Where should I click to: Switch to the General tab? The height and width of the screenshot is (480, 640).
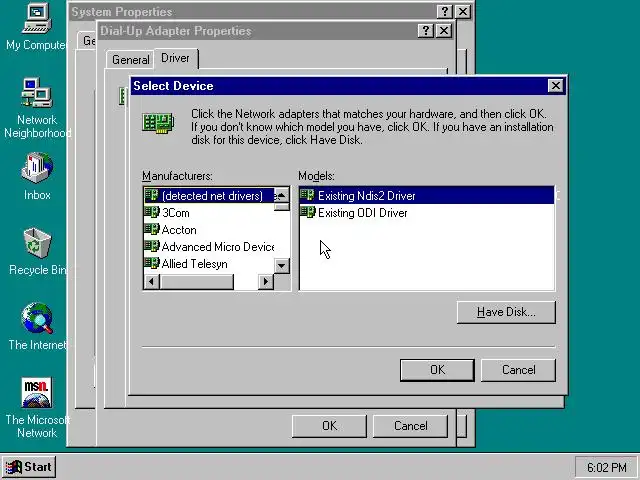[130, 60]
